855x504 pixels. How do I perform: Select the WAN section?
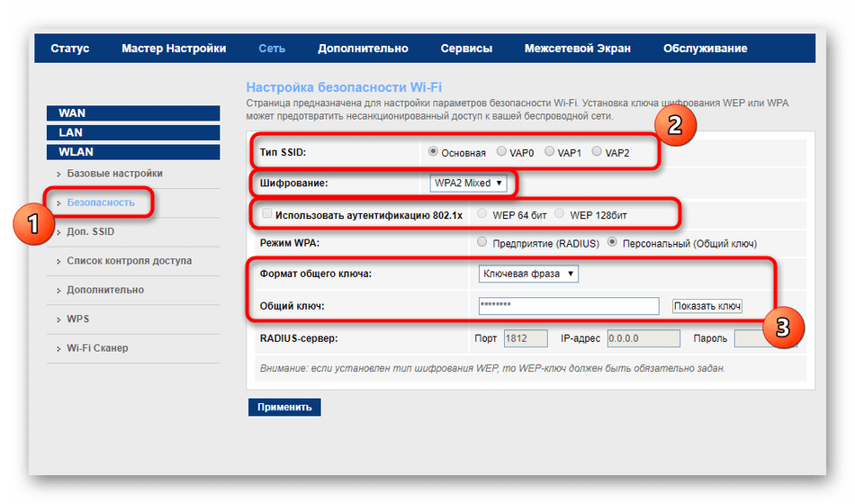point(133,112)
